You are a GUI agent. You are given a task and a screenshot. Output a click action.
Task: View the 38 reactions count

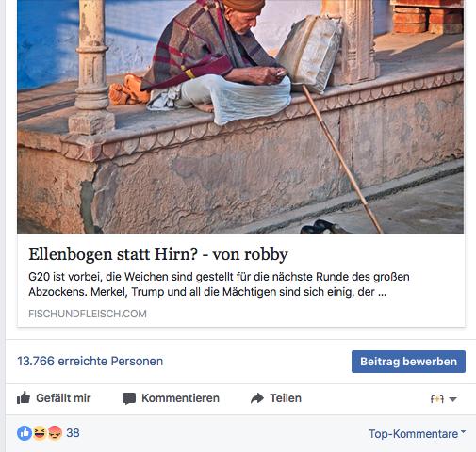73,433
